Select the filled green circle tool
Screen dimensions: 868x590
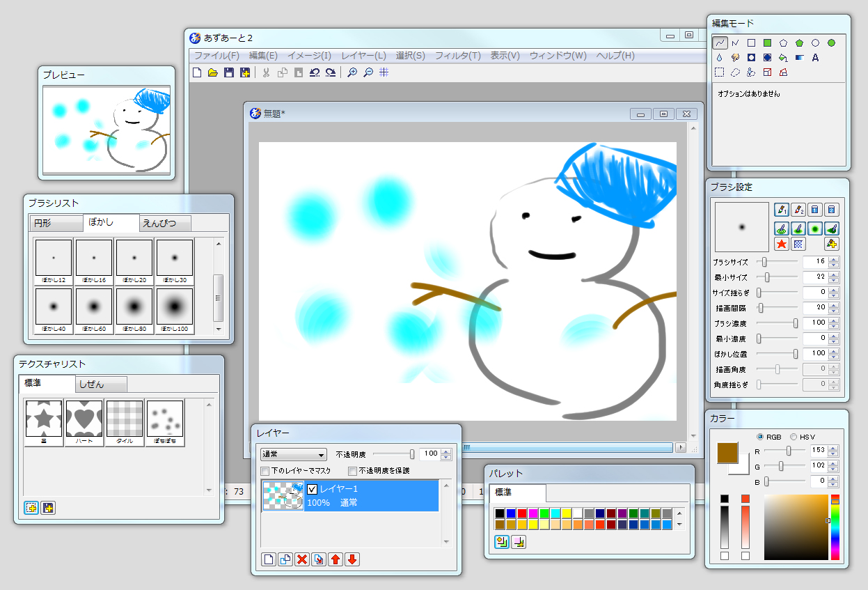tap(831, 43)
